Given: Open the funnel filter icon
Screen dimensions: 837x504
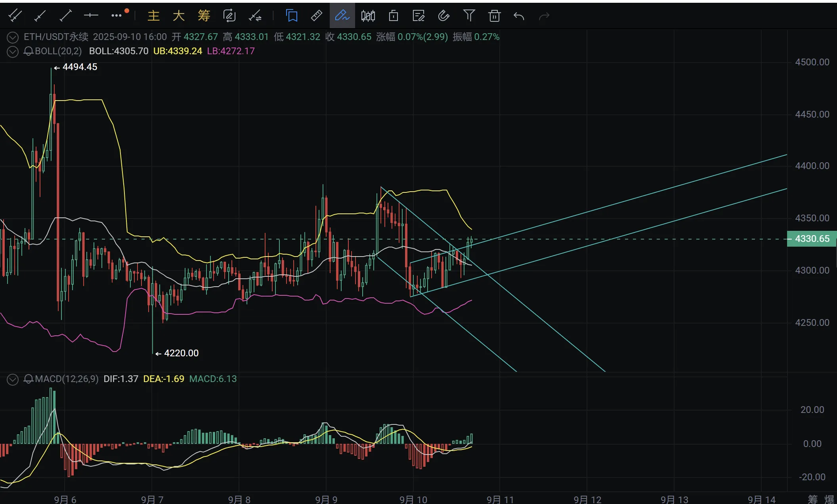Looking at the screenshot, I should click(469, 16).
